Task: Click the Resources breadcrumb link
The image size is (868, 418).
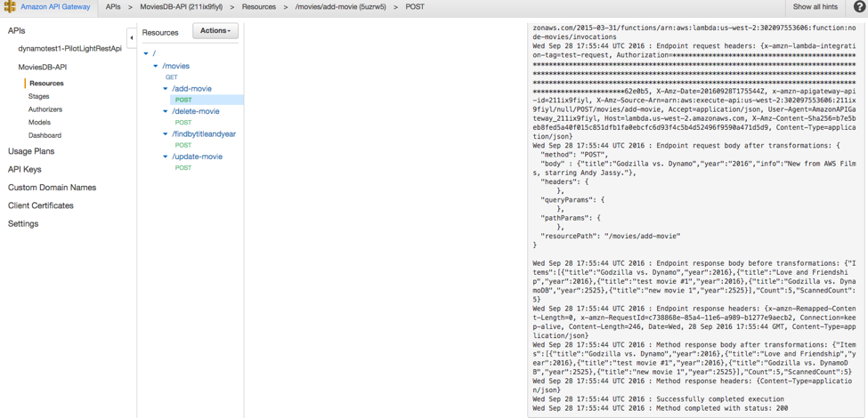Action: point(258,7)
